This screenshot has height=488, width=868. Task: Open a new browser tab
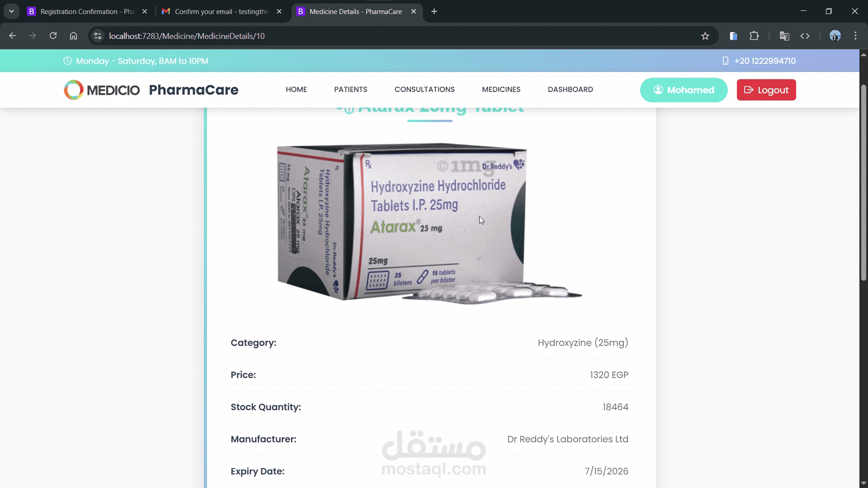434,11
